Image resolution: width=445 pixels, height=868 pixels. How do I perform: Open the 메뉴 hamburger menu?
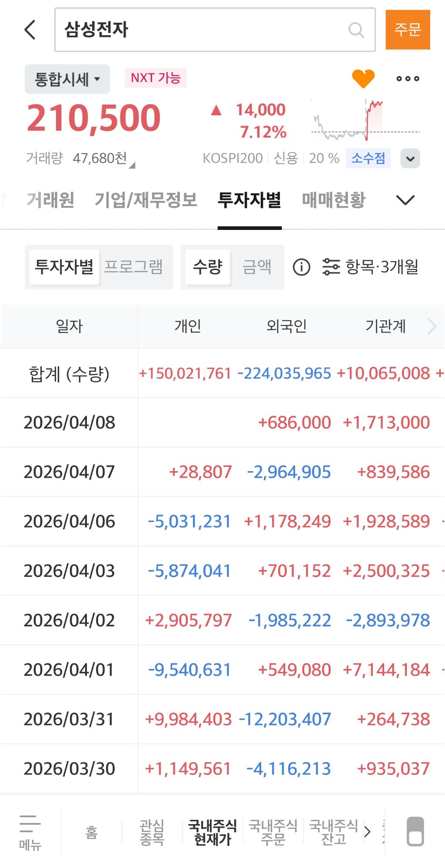click(x=30, y=832)
